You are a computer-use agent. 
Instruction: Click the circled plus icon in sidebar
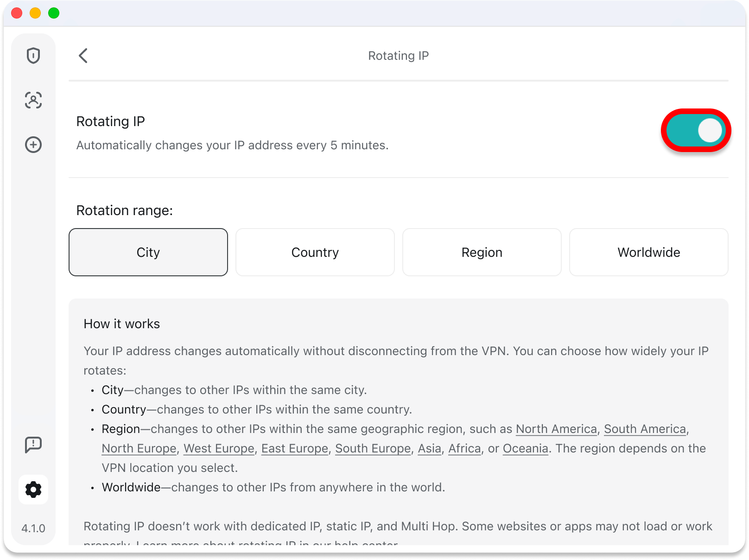[33, 145]
